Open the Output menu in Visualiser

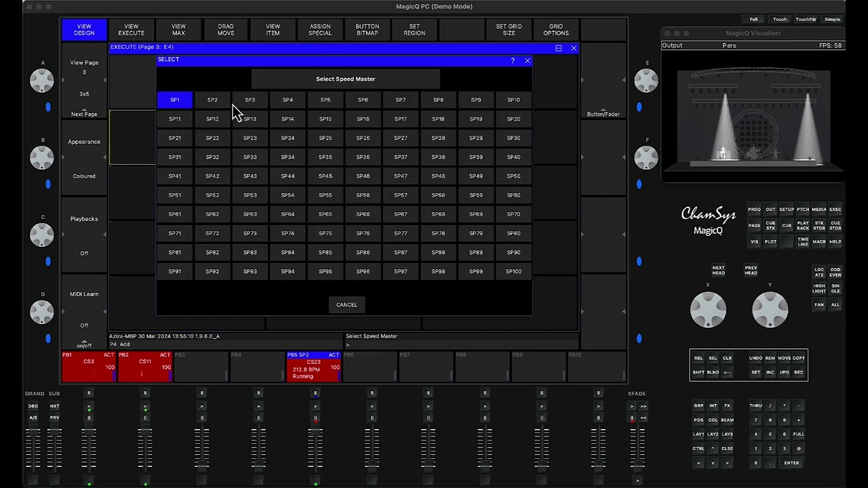point(672,45)
